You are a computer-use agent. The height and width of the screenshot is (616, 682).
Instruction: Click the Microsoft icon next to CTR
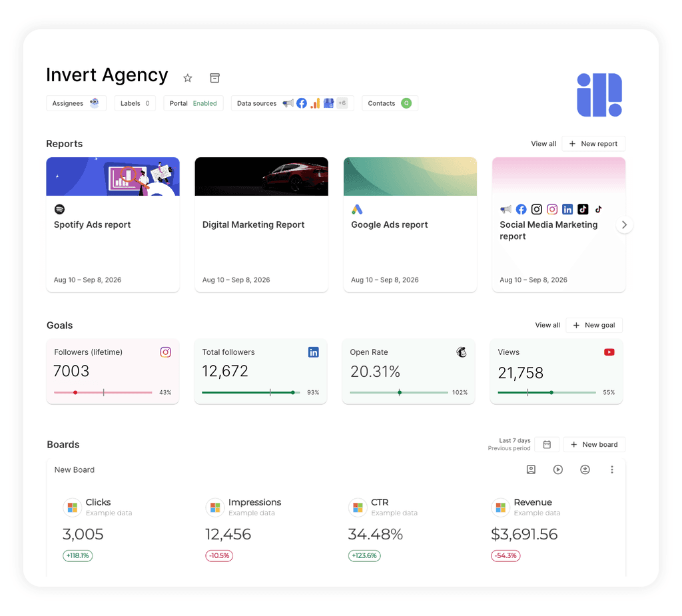pyautogui.click(x=358, y=507)
